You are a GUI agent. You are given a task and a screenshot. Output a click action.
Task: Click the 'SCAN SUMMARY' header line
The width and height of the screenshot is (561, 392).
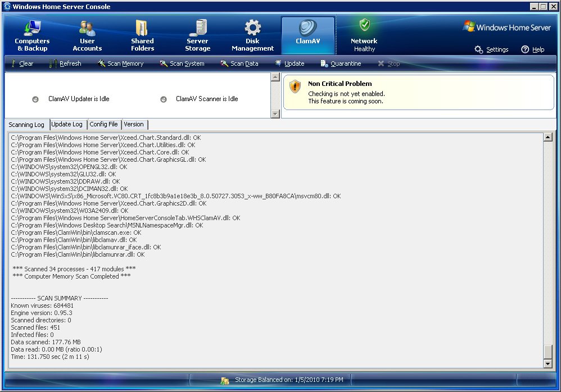point(60,298)
